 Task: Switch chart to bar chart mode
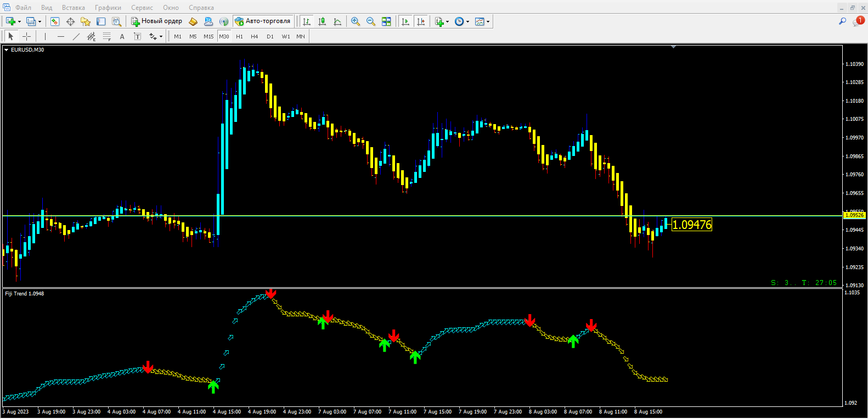point(307,21)
